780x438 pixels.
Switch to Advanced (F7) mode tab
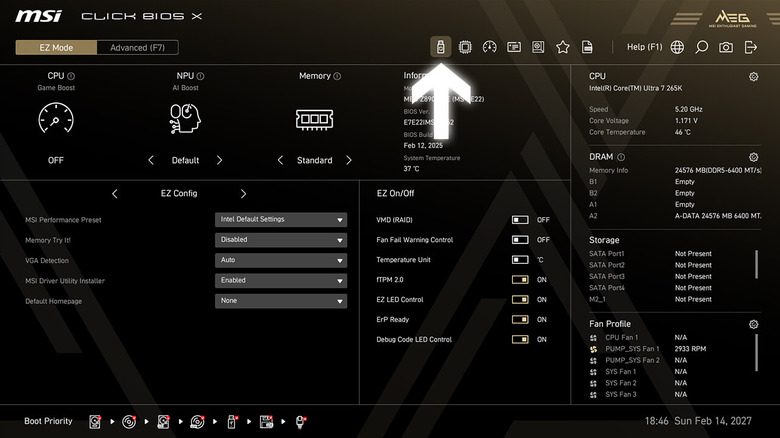(x=138, y=47)
